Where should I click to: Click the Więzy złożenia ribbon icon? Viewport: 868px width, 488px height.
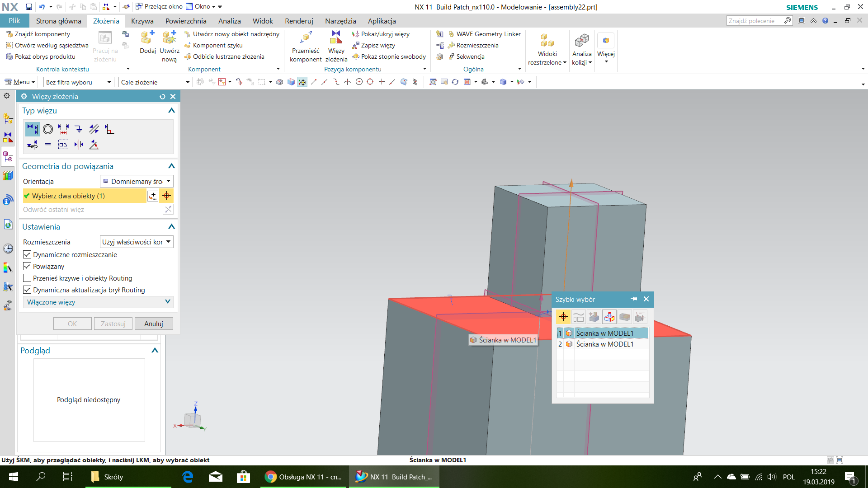point(336,47)
